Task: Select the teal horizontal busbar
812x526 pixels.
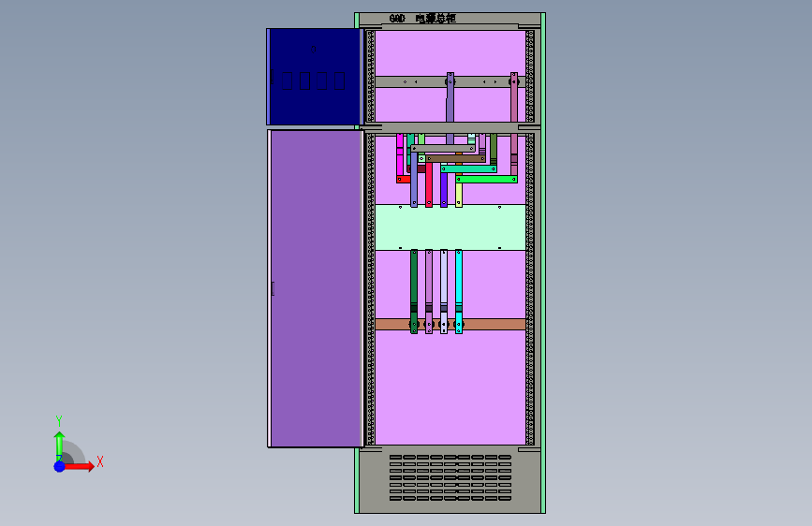Action: (468, 168)
